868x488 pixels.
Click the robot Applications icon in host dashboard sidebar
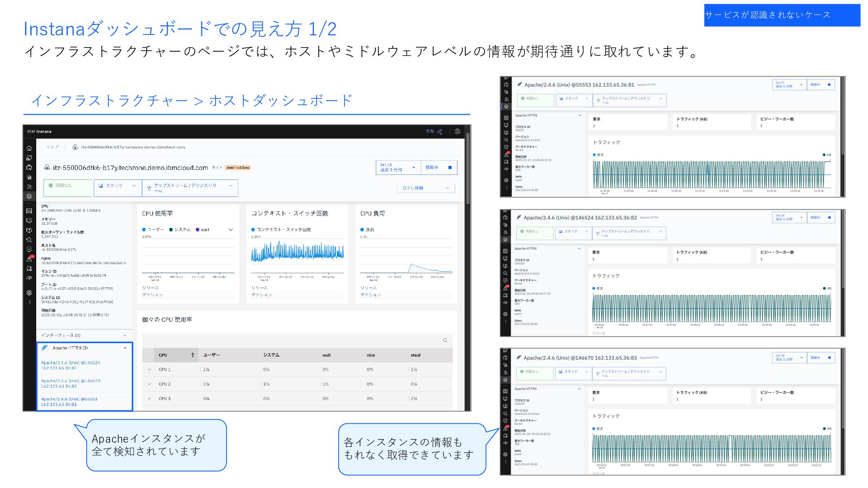29,167
